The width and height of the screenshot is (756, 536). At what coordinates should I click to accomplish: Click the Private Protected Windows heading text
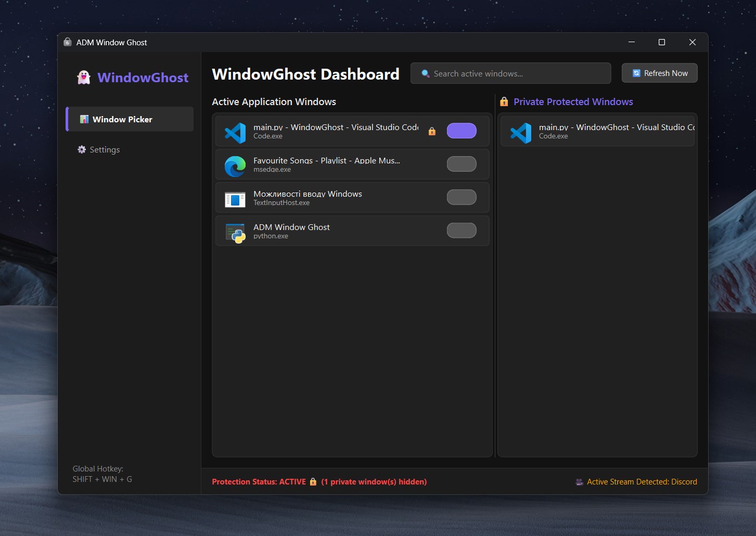tap(573, 101)
